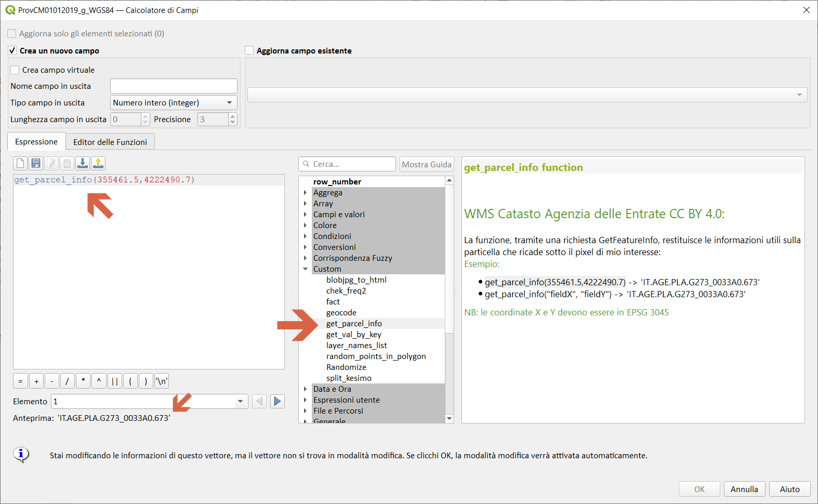This screenshot has height=504, width=818.
Task: Toggle the Aggiorna campo esistente checkbox
Action: click(249, 50)
